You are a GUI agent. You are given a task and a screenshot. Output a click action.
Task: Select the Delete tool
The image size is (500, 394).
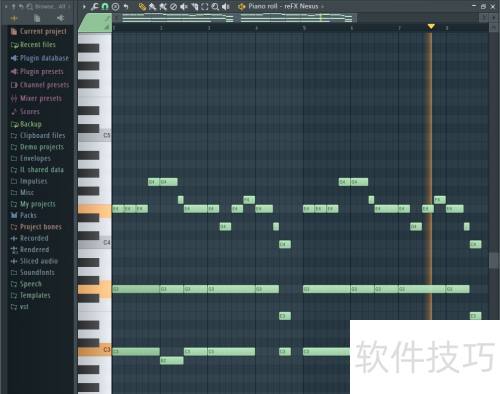tap(173, 6)
